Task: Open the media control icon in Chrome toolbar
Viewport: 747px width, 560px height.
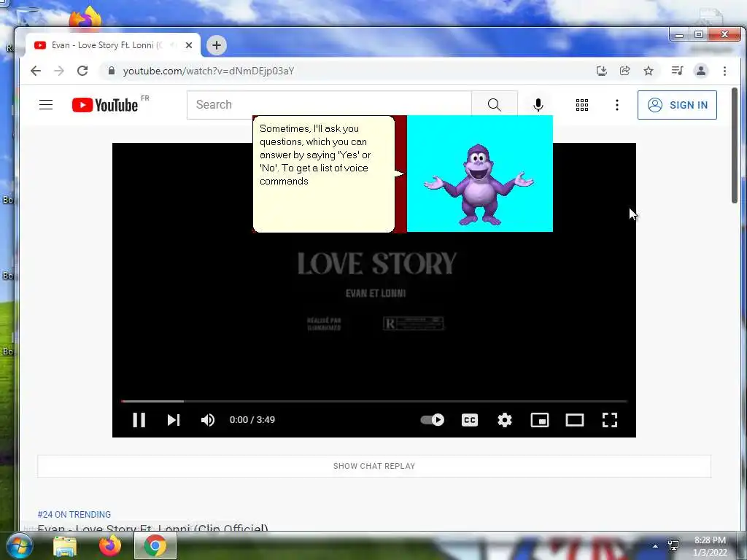Action: (677, 71)
